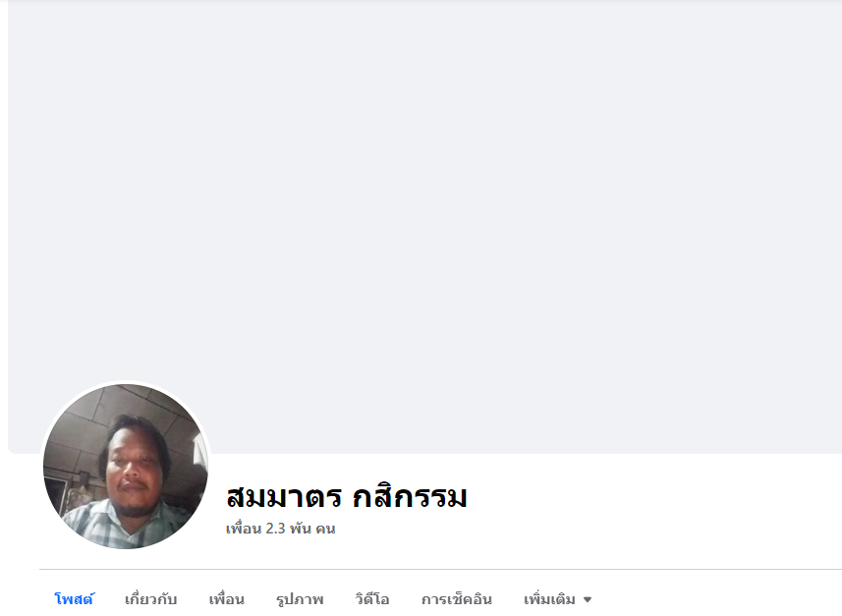The image size is (842, 616).
Task: Click the blank grey cover photo area
Action: pos(424,226)
